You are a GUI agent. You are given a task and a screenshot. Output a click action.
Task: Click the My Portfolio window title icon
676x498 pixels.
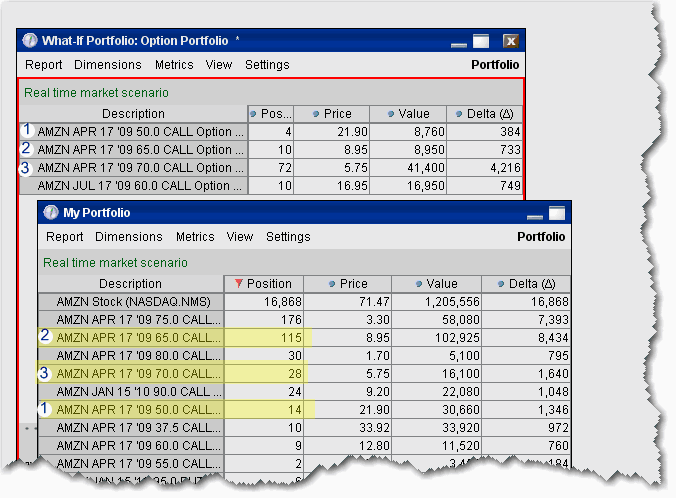pyautogui.click(x=51, y=213)
